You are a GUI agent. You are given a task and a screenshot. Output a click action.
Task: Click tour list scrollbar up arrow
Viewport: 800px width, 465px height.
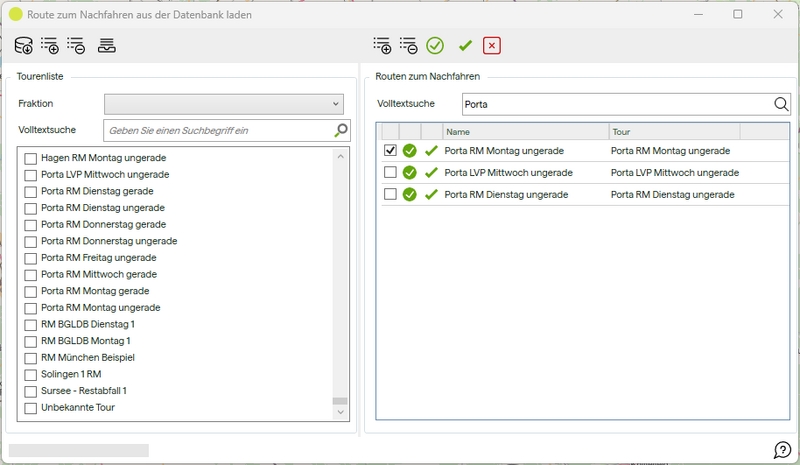340,156
